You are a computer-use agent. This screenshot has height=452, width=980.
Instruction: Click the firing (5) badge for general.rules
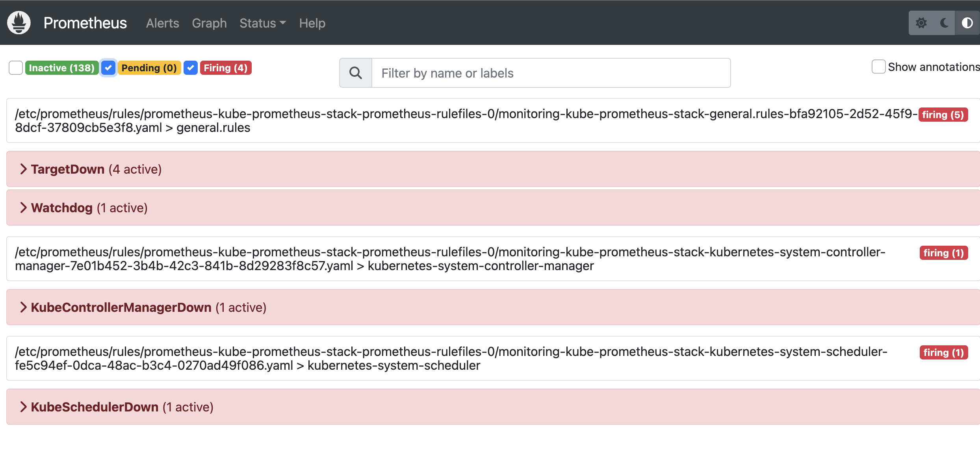(x=943, y=115)
